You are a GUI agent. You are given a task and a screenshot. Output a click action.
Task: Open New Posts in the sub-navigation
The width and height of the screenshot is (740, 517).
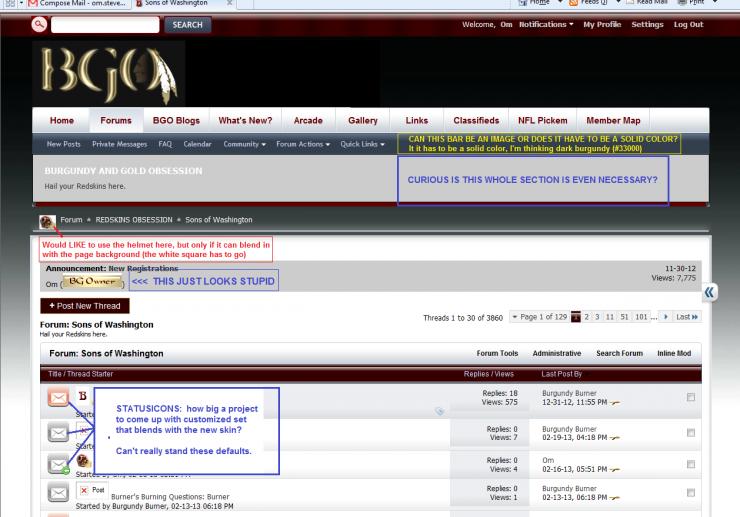[63, 144]
